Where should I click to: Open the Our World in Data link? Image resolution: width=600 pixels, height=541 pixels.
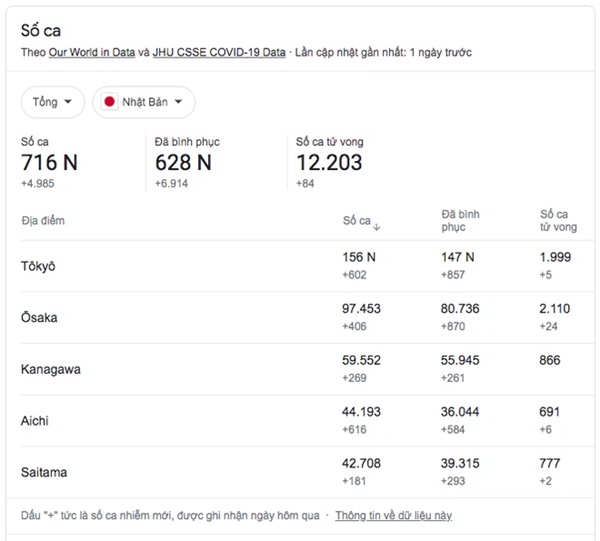coord(91,52)
